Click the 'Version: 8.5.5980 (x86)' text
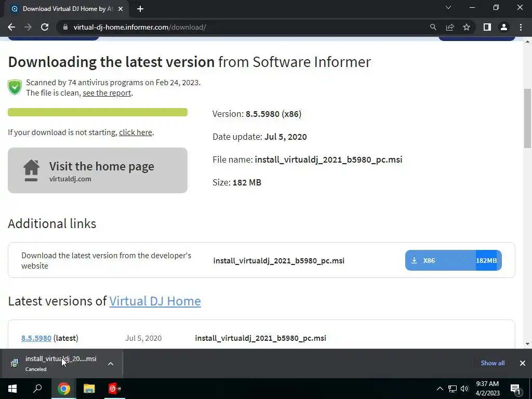This screenshot has height=399, width=532. tap(257, 114)
